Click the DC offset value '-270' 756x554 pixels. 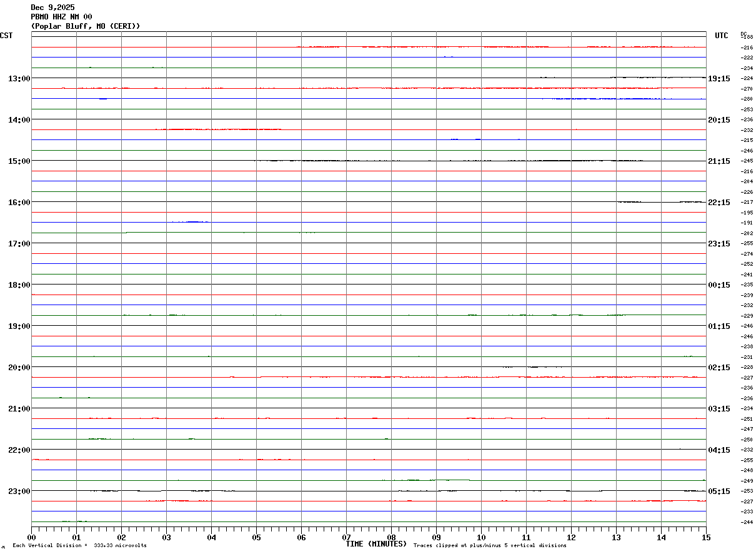point(747,89)
